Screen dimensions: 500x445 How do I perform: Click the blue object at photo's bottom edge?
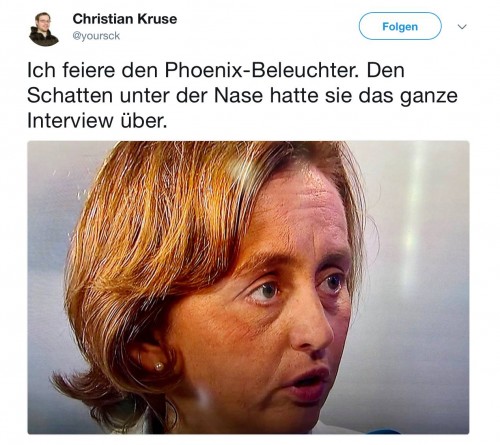click(x=383, y=431)
